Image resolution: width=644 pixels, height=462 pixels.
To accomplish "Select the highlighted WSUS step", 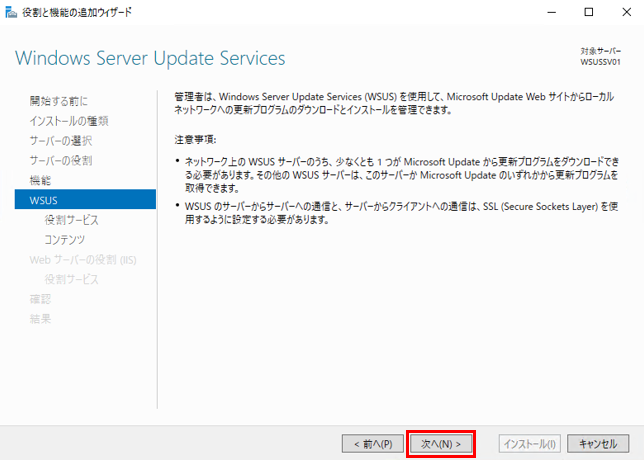I will click(x=85, y=200).
